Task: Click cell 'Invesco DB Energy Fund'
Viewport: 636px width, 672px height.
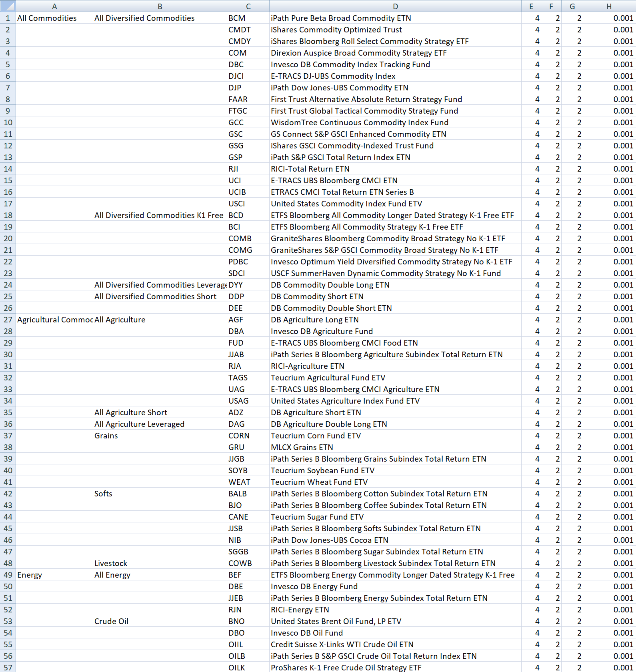Action: (395, 586)
